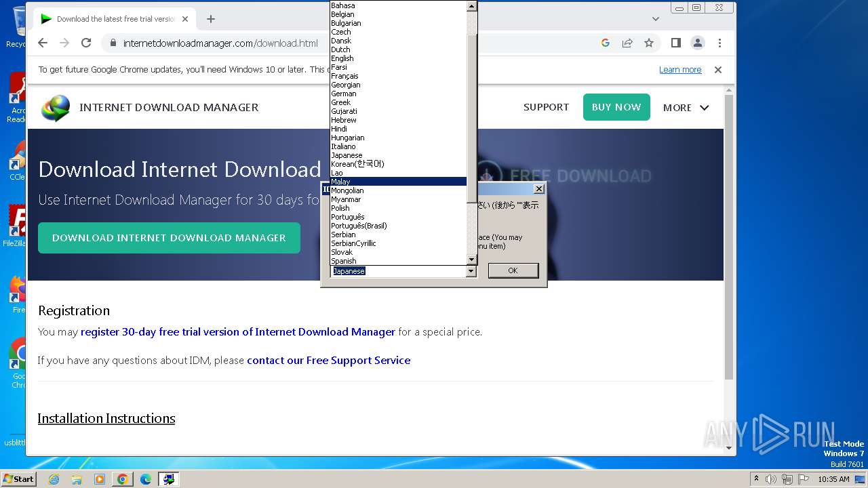This screenshot has width=868, height=488.
Task: Open tab search dropdown chevron
Action: [655, 19]
